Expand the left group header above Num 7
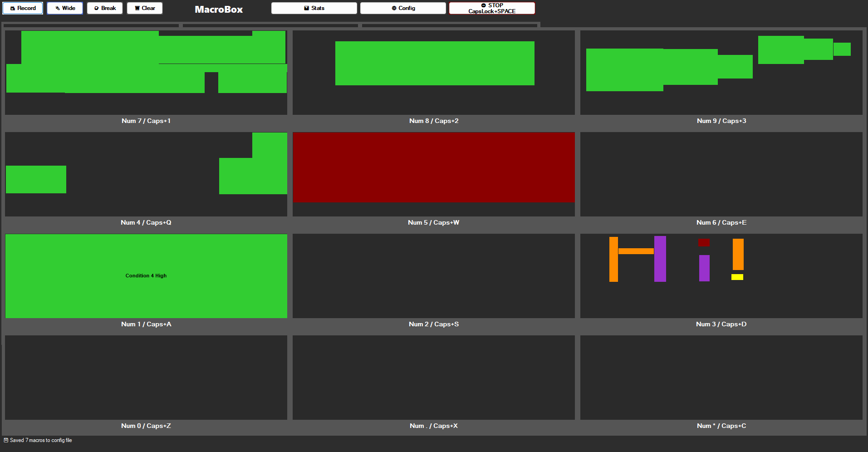Image resolution: width=868 pixels, height=452 pixels. (91, 25)
